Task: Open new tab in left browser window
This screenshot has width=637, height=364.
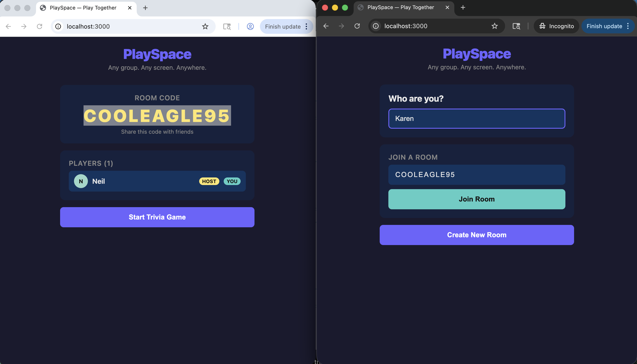Action: tap(145, 8)
